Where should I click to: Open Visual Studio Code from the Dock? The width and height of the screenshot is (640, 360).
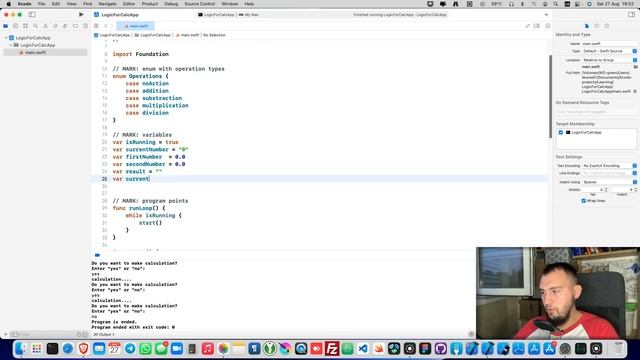click(363, 349)
